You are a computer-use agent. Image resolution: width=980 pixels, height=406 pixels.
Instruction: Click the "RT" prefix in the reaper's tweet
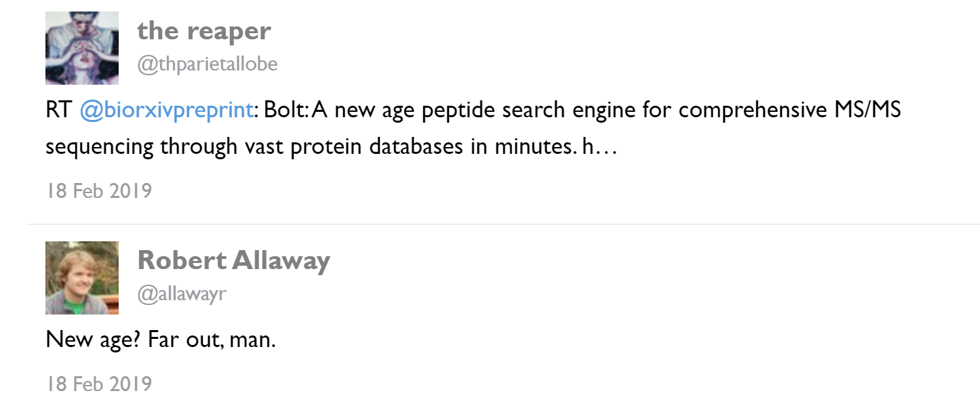(58, 110)
